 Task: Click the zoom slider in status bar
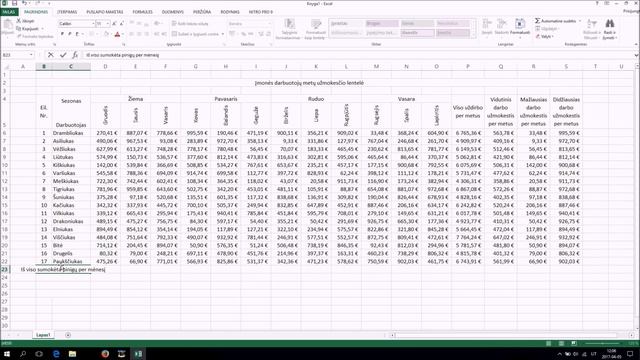tap(603, 344)
